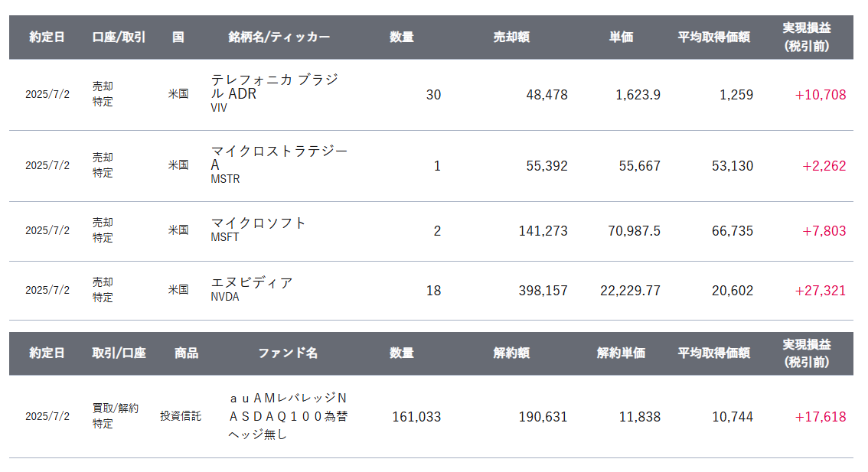Click the 解約単価 column header

(621, 353)
